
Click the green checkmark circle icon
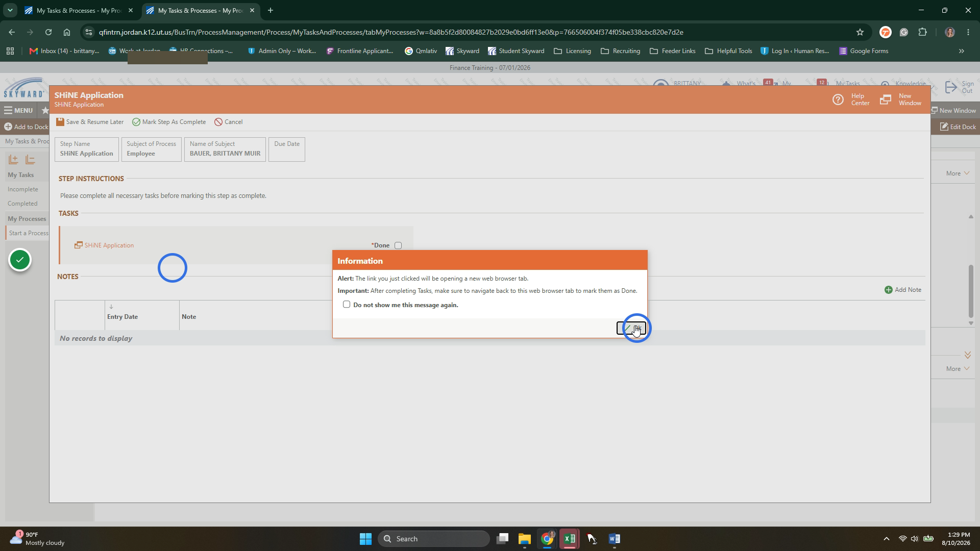click(20, 260)
